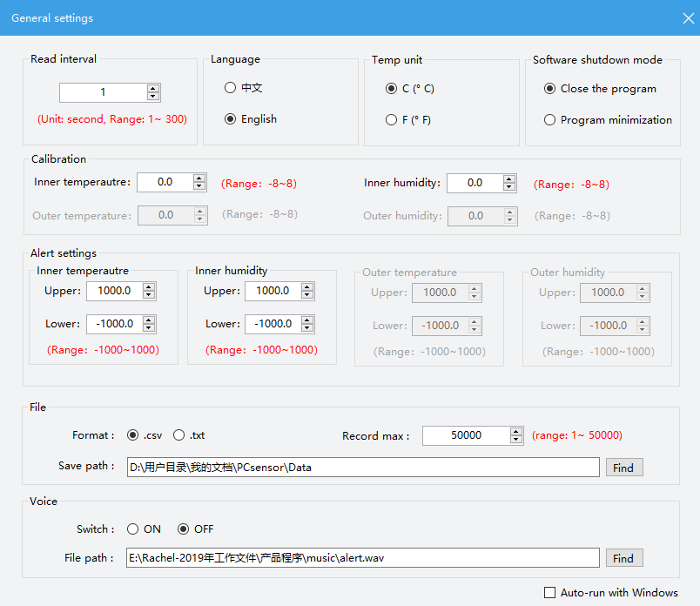Close the General settings window
700x606 pixels.
[x=689, y=18]
